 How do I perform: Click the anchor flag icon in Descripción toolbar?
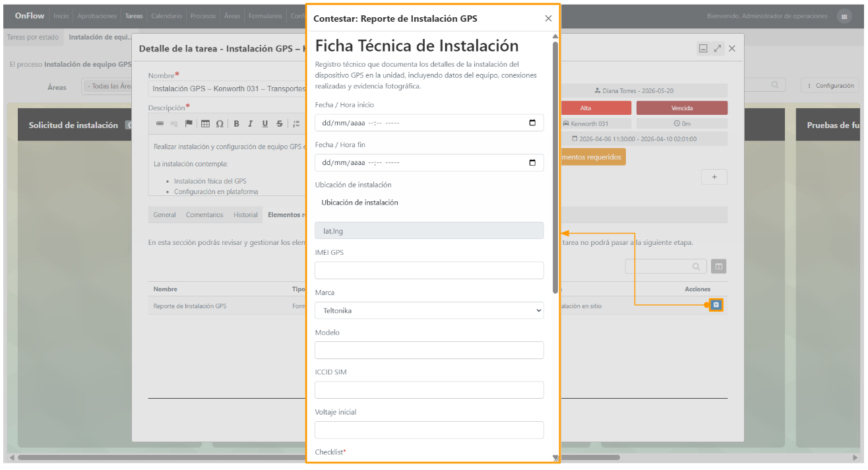189,123
